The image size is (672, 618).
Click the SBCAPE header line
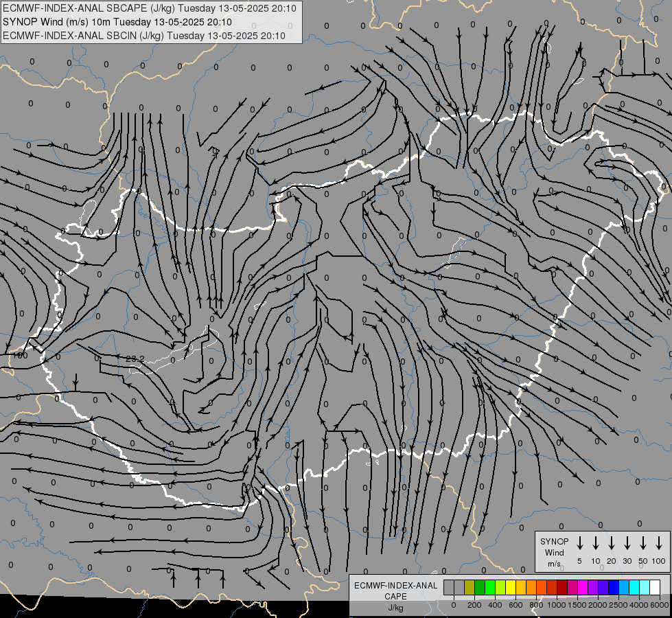tap(149, 8)
